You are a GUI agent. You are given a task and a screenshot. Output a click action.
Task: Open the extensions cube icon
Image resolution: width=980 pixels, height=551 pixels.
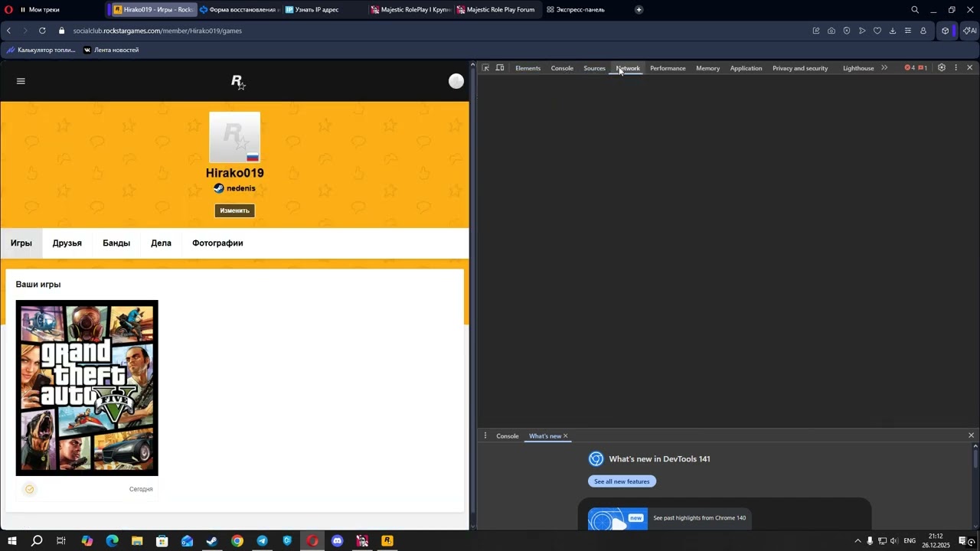click(x=946, y=31)
